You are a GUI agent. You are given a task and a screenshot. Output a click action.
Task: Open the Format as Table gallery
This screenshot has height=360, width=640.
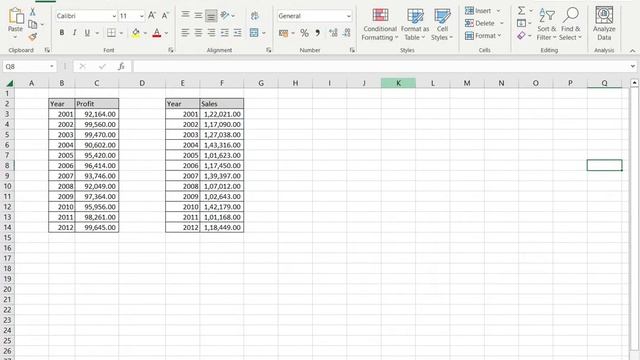415,24
